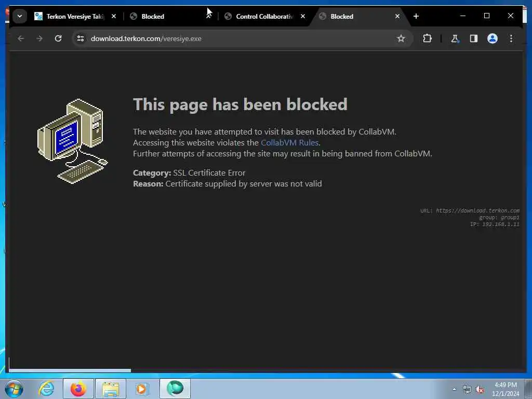The width and height of the screenshot is (532, 399).
Task: Go back to previous page
Action: [21, 38]
